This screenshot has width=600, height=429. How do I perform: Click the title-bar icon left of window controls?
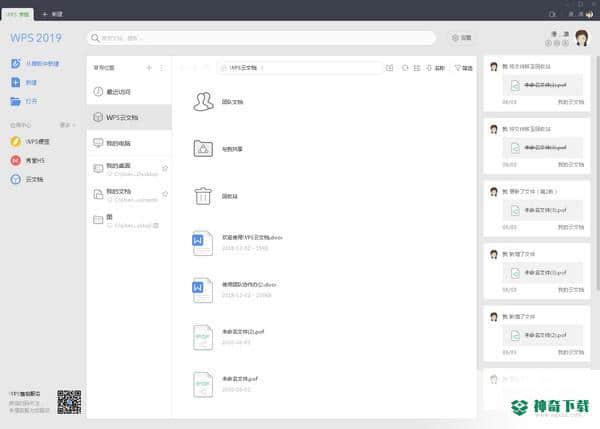[552, 14]
